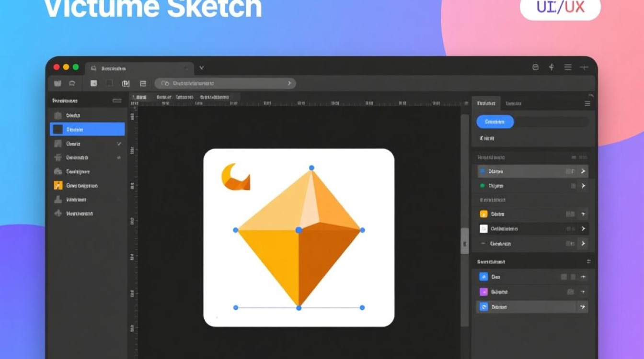Viewport: 644px width, 359px height.
Task: Expand the blue dot row using its chevron
Action: click(583, 171)
